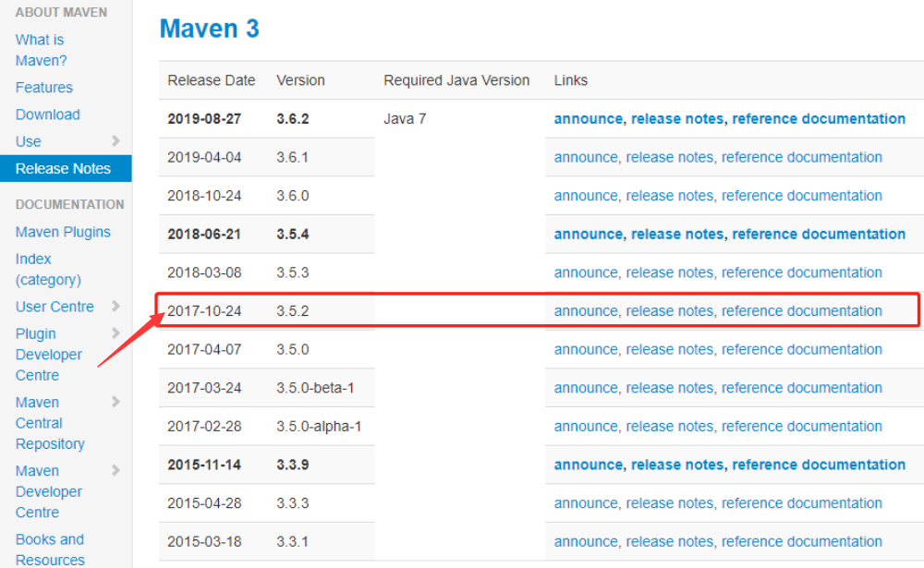
Task: Open the Download page from sidebar
Action: point(48,115)
